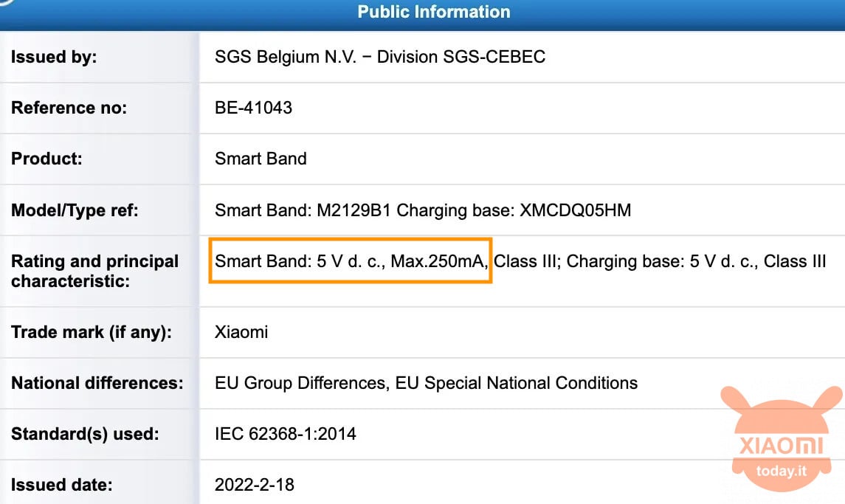Click the issued date 2022-2-18
Image resolution: width=845 pixels, height=504 pixels.
tap(255, 485)
